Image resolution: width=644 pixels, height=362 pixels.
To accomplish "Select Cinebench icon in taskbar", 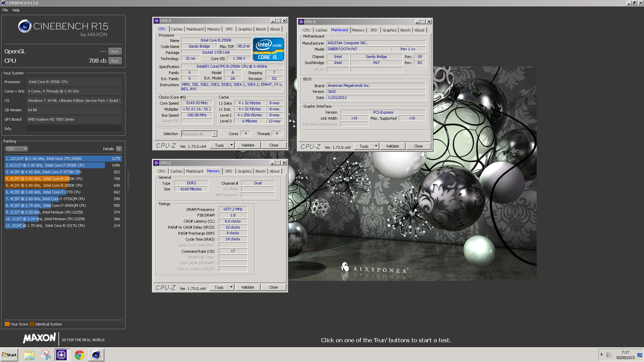I will pyautogui.click(x=96, y=355).
